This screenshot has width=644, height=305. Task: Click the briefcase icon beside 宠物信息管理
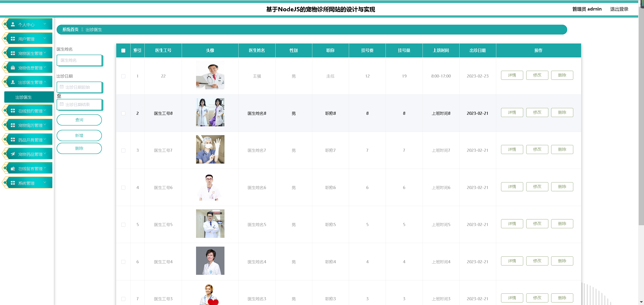click(13, 68)
